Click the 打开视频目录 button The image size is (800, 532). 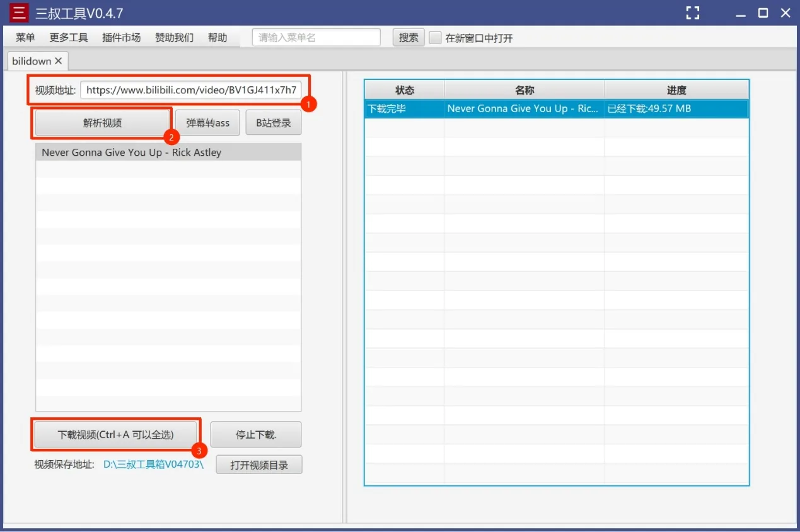point(259,465)
